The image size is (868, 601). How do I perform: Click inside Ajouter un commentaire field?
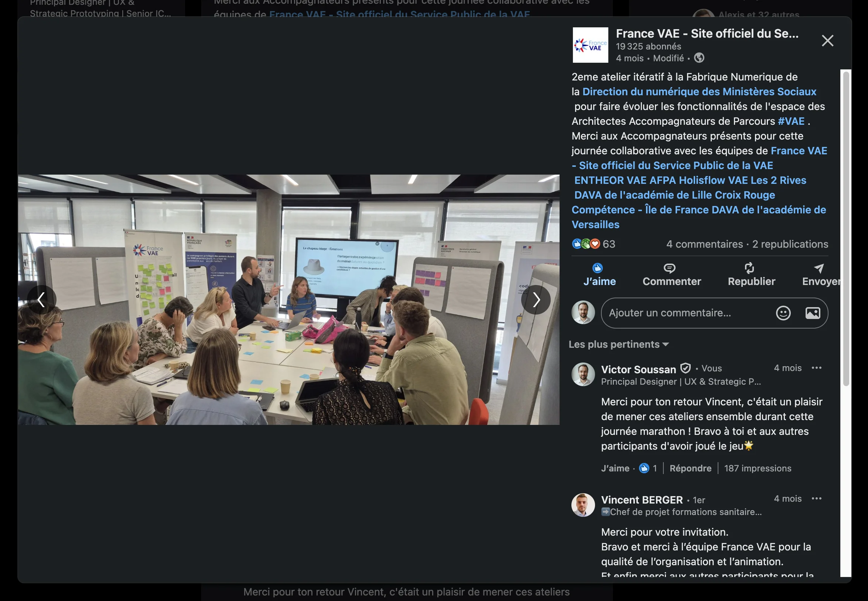686,313
